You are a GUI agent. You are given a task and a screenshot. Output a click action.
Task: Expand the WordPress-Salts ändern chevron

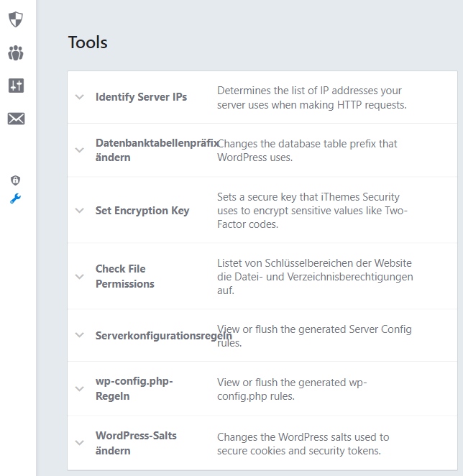pos(80,443)
